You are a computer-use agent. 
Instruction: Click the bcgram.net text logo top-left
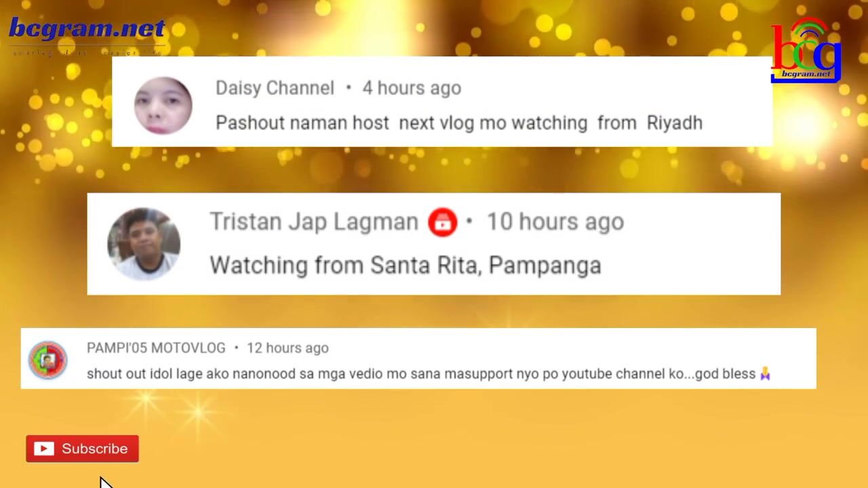[87, 28]
